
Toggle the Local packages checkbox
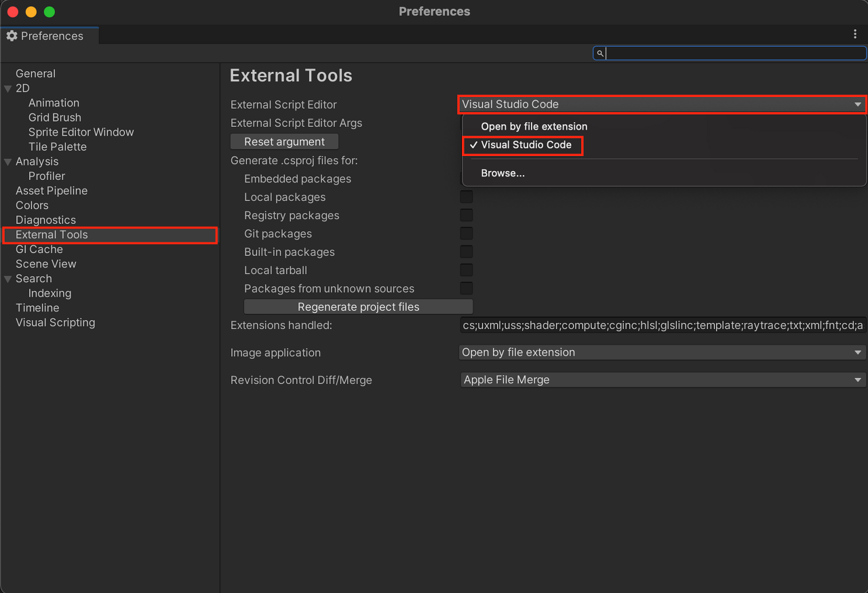point(467,197)
